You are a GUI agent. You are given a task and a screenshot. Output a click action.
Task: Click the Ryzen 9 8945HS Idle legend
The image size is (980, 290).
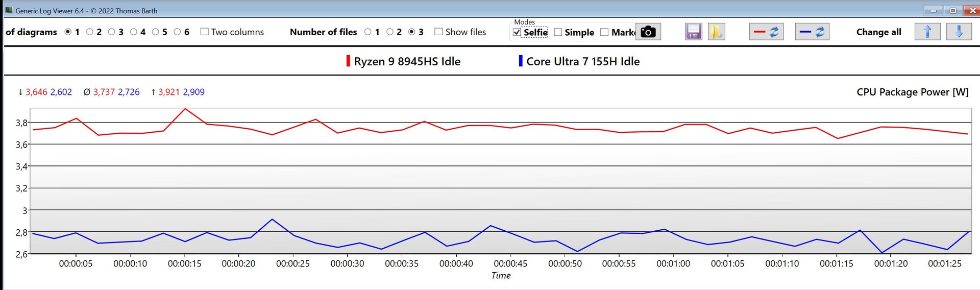[407, 61]
